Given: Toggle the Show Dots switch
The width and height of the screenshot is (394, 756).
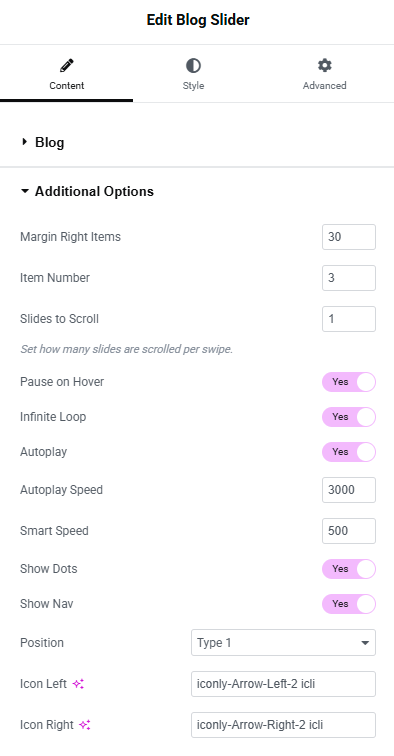Looking at the screenshot, I should [349, 569].
